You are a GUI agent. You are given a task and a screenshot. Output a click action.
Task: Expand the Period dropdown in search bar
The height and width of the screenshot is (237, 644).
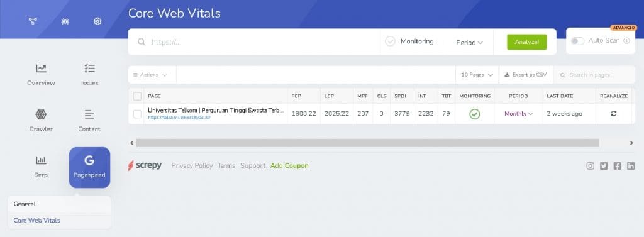click(x=469, y=42)
